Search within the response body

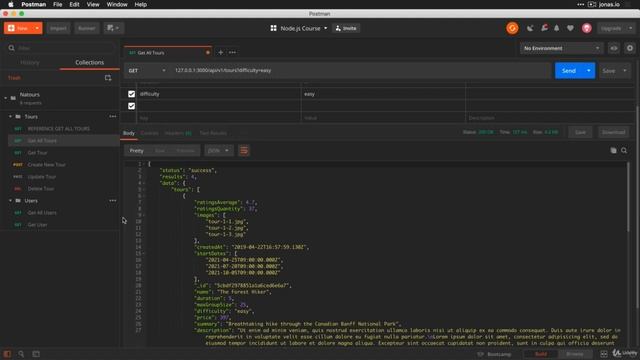click(624, 151)
